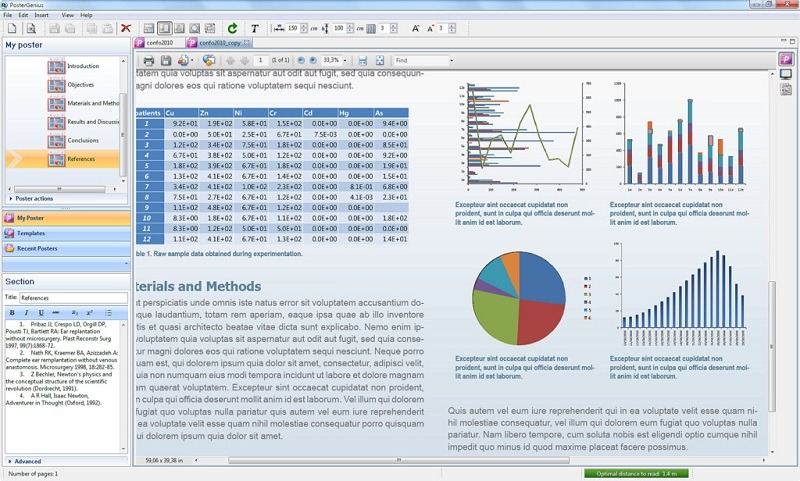Click the zoom in round button
Viewport: 800px width, 481px height.
tap(313, 61)
